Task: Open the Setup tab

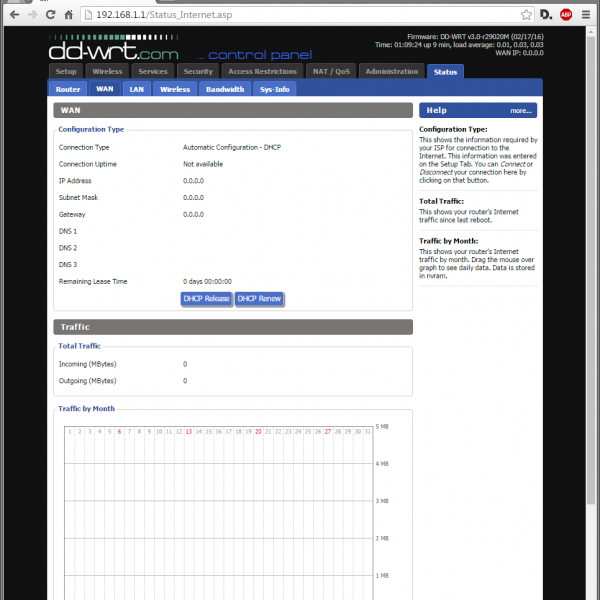Action: [x=66, y=72]
